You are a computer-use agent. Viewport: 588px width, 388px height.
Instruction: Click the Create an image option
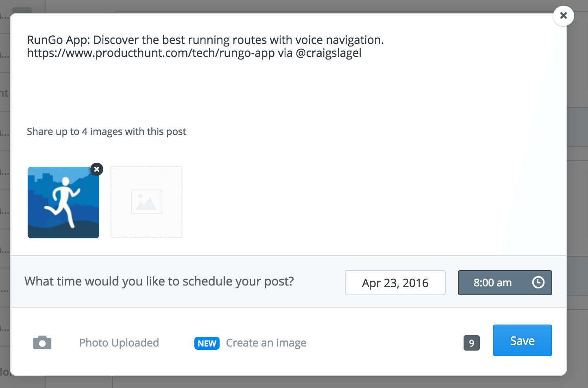tap(266, 343)
